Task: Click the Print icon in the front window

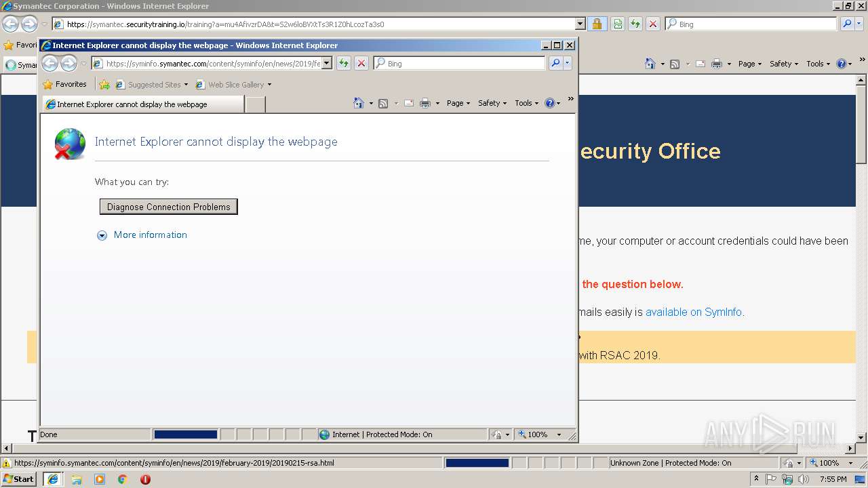Action: (425, 103)
